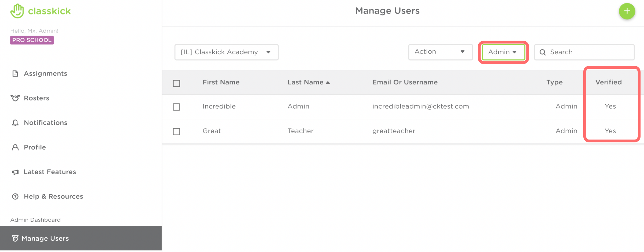Click the Latest Features megaphone icon

[15, 172]
